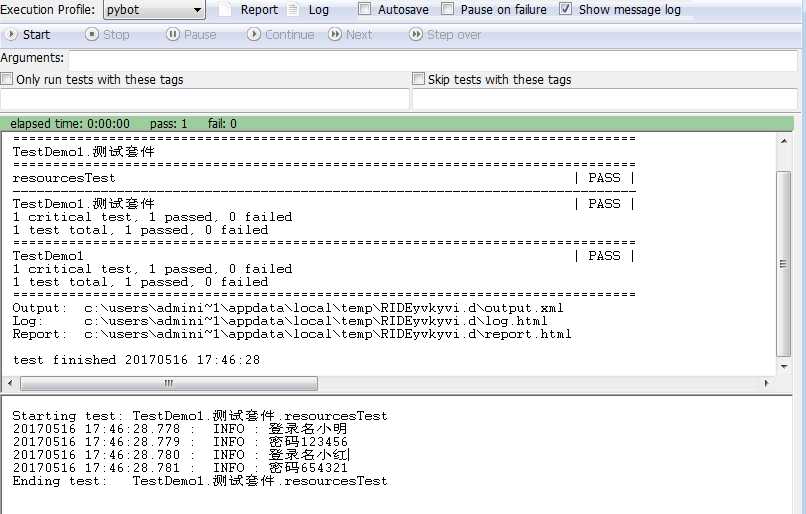This screenshot has height=514, width=806.
Task: Uncheck Show message log checkbox
Action: click(565, 9)
